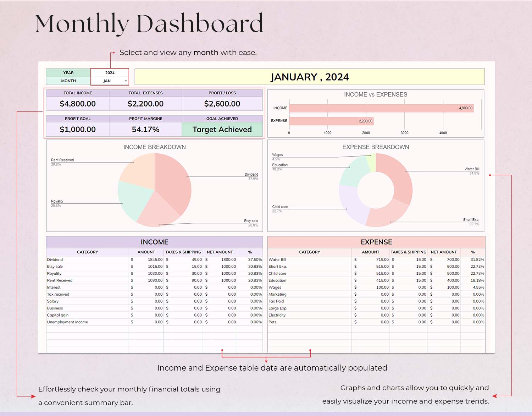Screen dimensions: 532x416
Task: Click the Short Exp. 22.7% donut chart label
Action: (x=471, y=222)
